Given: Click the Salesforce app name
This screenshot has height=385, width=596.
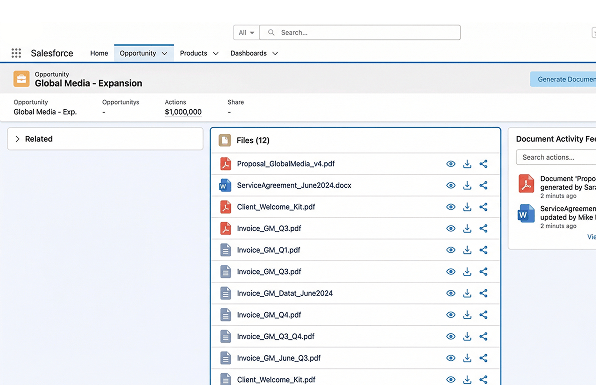Looking at the screenshot, I should click(x=52, y=53).
